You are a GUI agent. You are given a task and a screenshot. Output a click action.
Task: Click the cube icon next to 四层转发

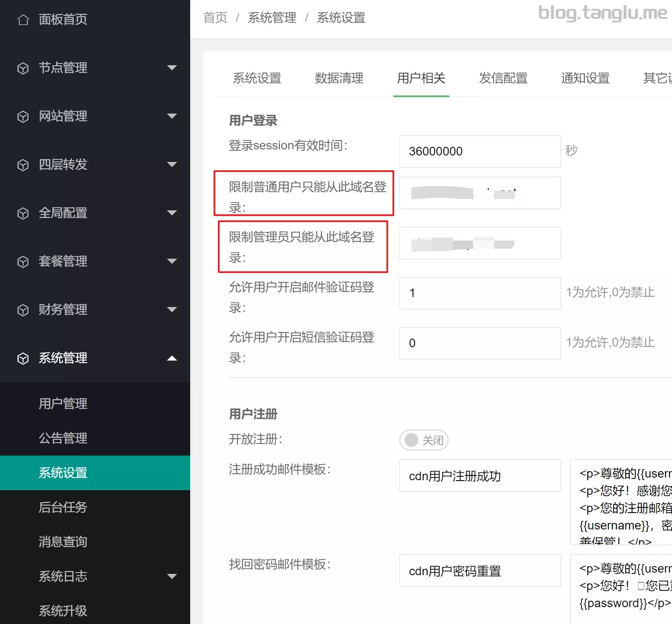pos(23,165)
